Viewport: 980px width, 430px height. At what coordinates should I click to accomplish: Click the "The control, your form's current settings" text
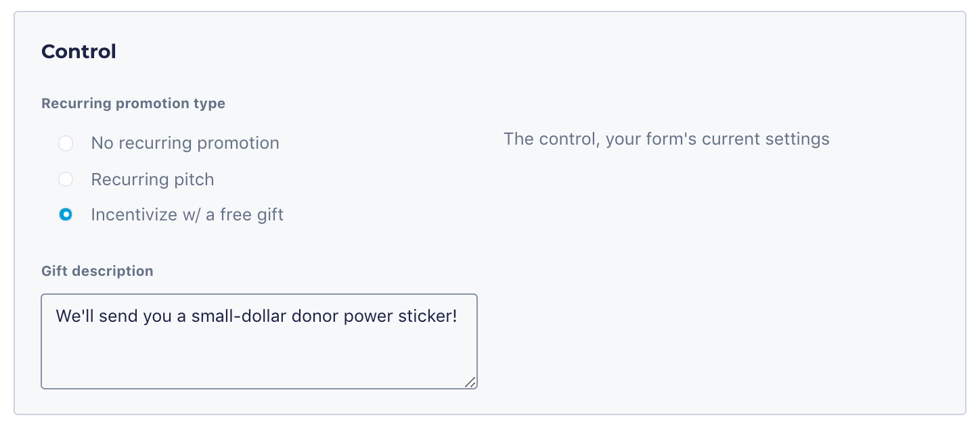[666, 139]
